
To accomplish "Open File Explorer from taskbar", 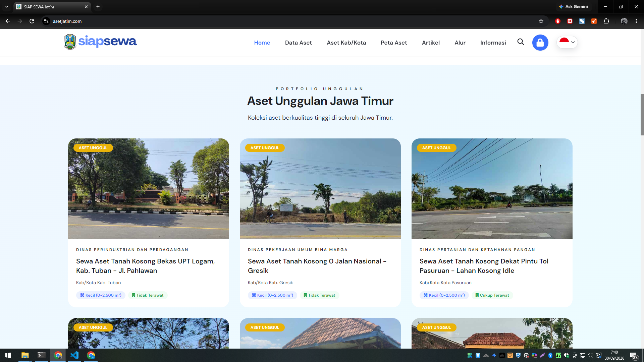I will point(25,355).
